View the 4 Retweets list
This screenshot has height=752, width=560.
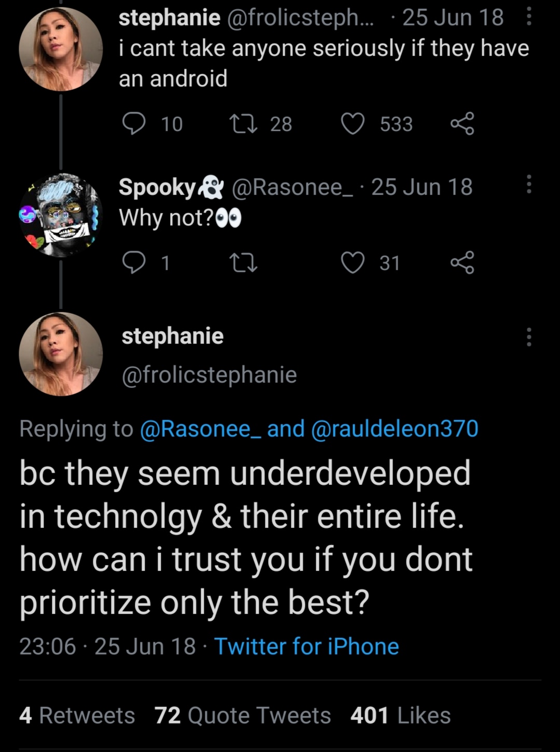tap(77, 716)
